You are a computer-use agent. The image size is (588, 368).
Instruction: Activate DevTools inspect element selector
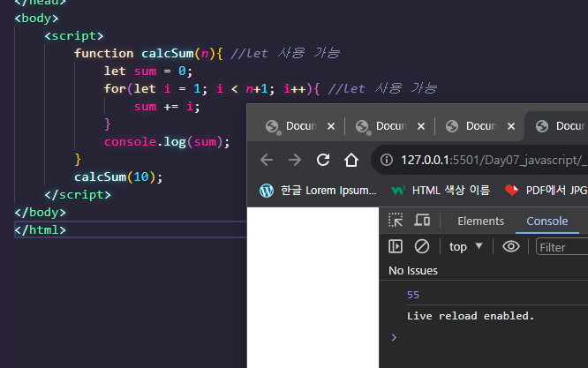click(396, 221)
